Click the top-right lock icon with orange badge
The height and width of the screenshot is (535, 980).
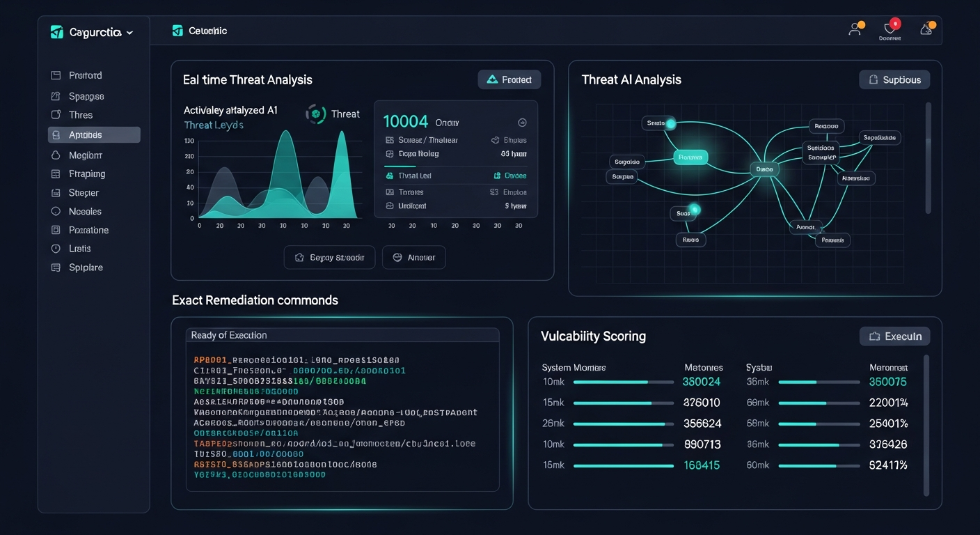click(926, 29)
